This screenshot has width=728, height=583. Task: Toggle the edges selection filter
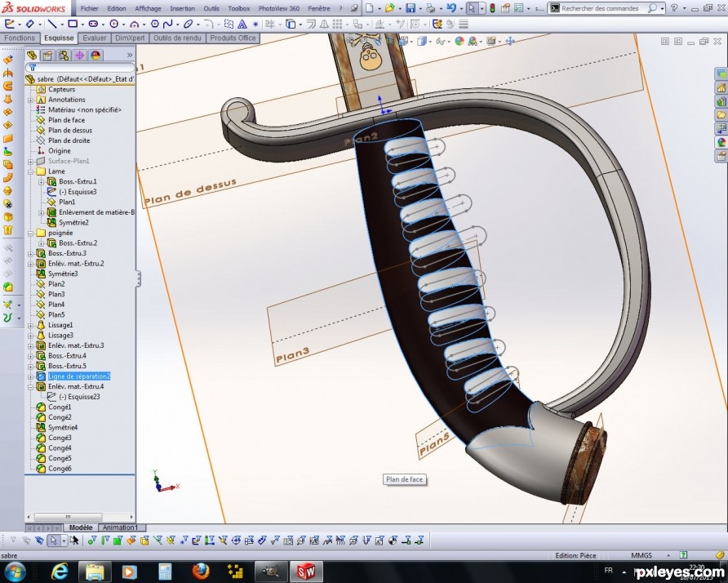105,541
